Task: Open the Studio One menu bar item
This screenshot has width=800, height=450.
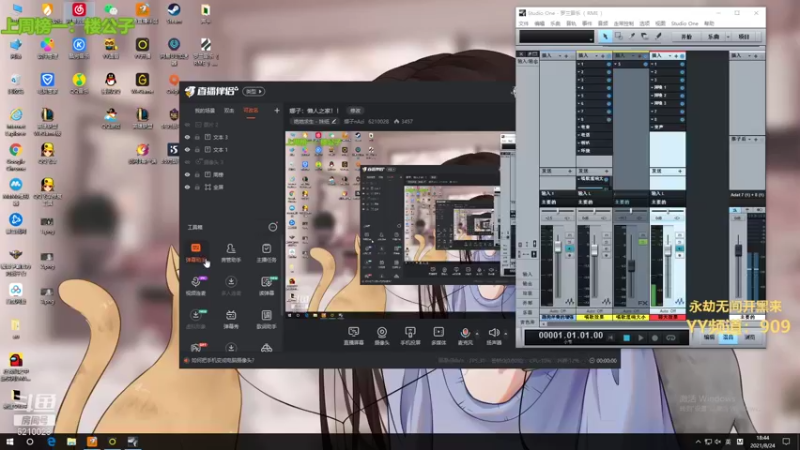Action: point(684,22)
